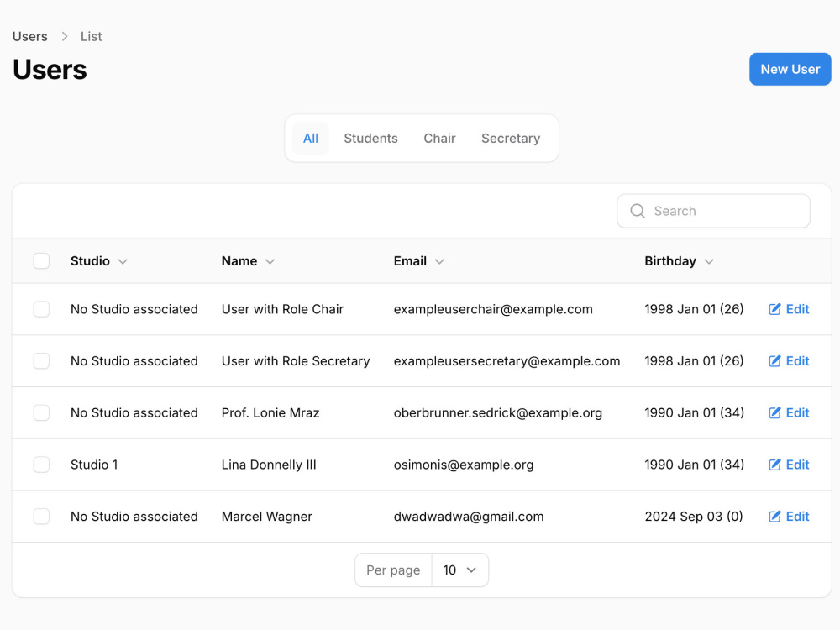The image size is (840, 630).
Task: Check the box for User with Role Secretary
Action: coord(41,361)
